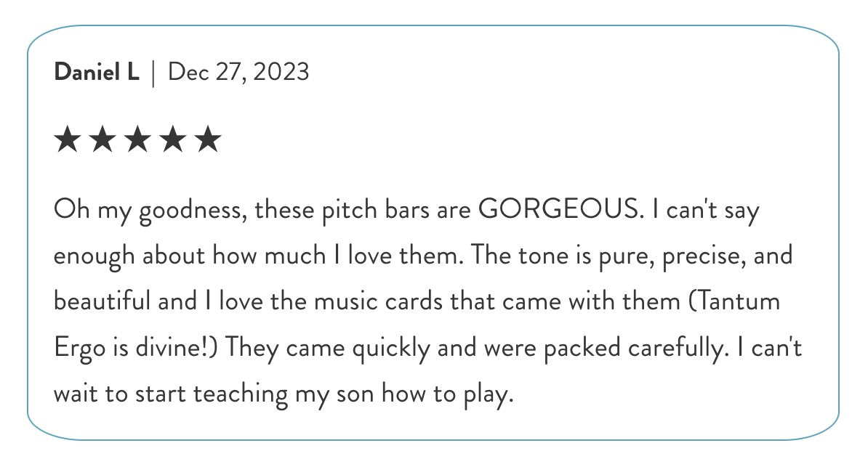Click the second star in the rating

[103, 139]
